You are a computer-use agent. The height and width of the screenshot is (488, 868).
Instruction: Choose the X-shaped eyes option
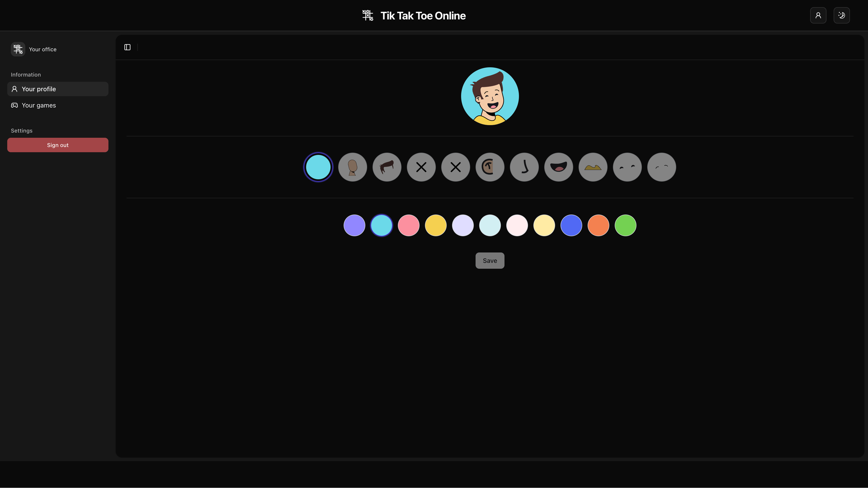click(x=421, y=167)
